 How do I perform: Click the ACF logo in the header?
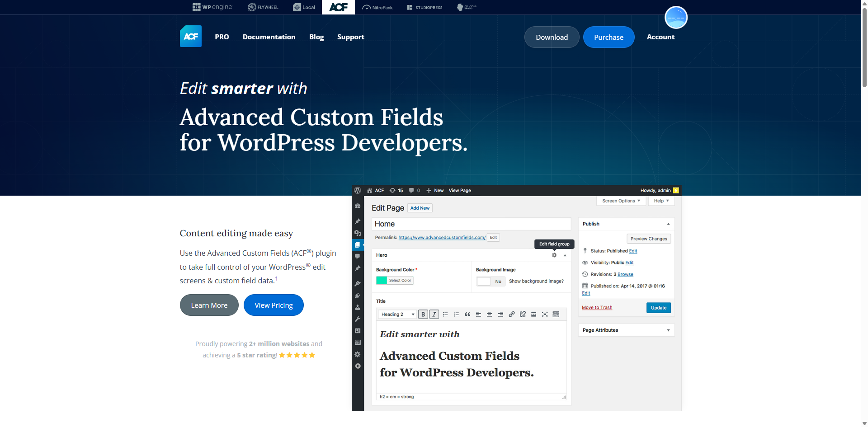190,36
